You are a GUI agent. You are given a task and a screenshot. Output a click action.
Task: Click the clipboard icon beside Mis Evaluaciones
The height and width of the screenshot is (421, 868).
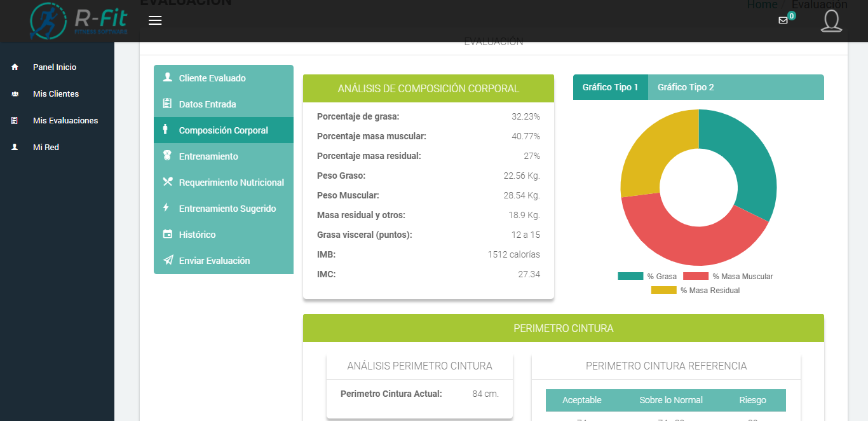15,121
